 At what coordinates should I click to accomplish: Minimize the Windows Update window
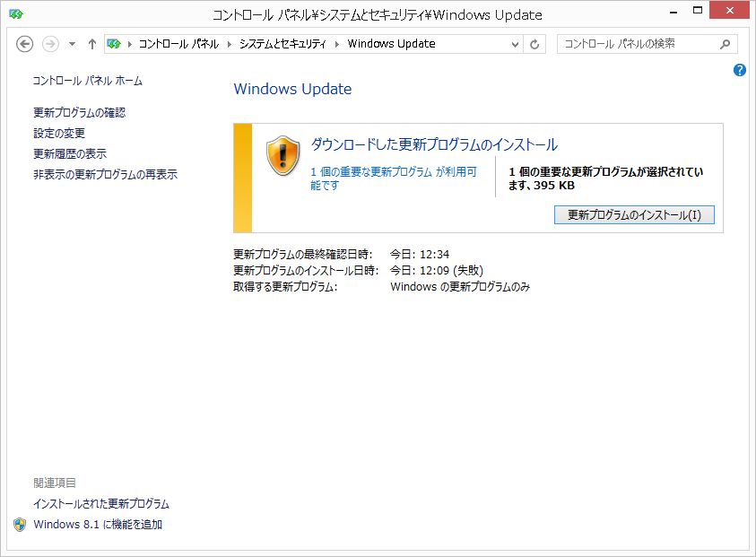[x=673, y=12]
